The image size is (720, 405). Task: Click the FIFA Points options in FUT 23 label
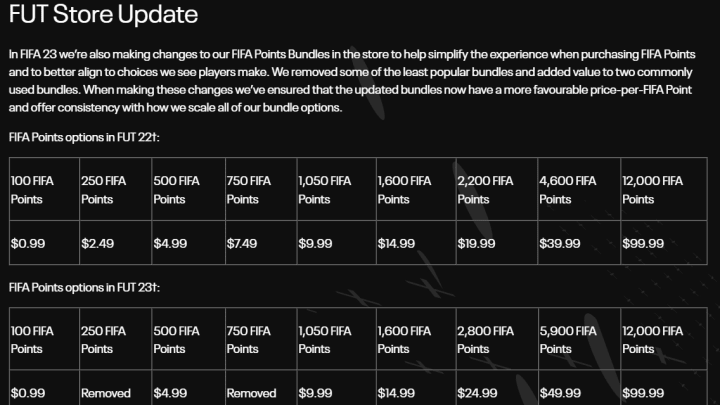click(84, 287)
